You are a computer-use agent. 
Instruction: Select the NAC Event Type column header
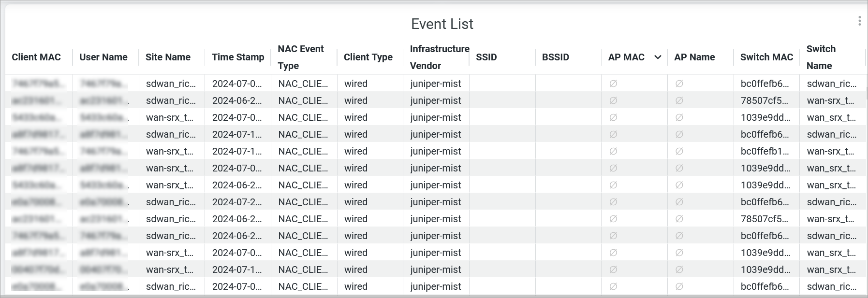pyautogui.click(x=301, y=57)
